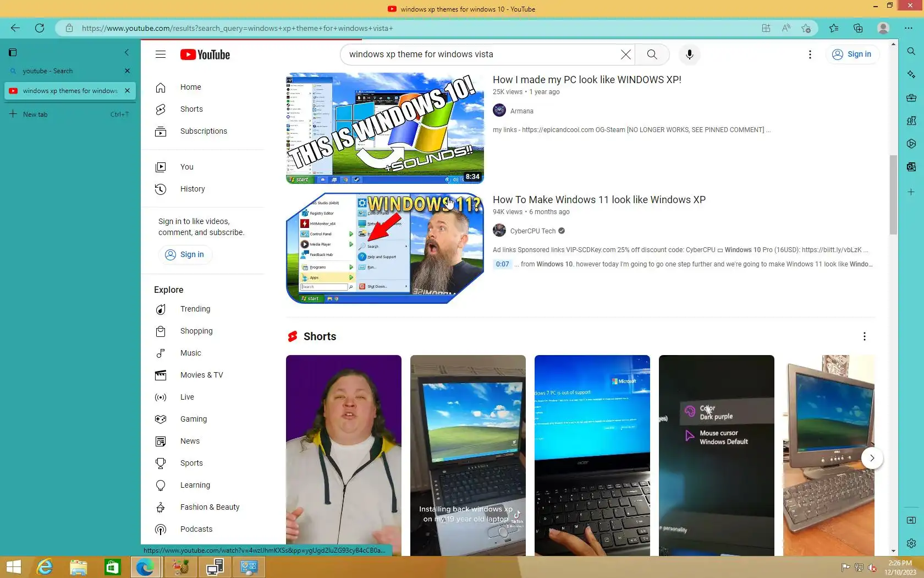This screenshot has height=578, width=924.
Task: Open the first Shorts video thumbnail
Action: tap(344, 455)
